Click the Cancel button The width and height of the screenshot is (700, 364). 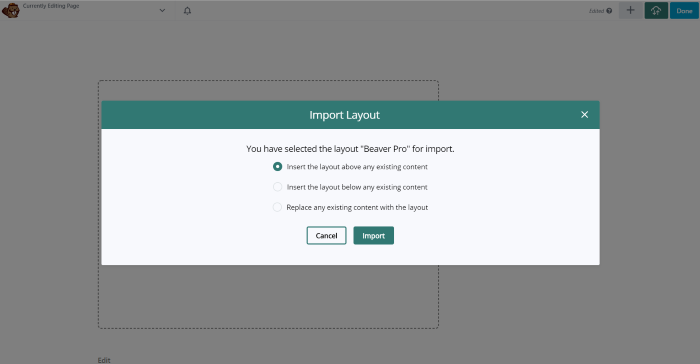[326, 235]
